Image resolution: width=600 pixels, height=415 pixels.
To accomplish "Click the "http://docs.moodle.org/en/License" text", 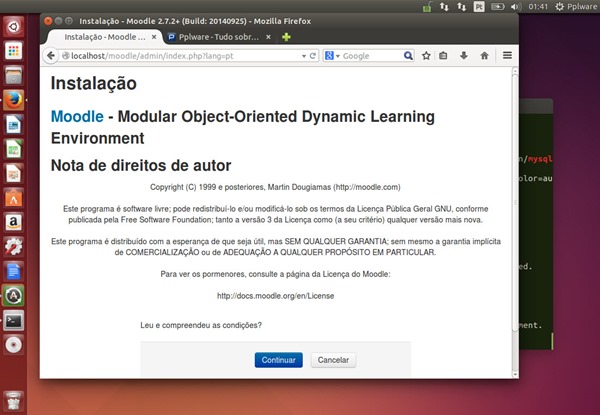I will coord(276,296).
